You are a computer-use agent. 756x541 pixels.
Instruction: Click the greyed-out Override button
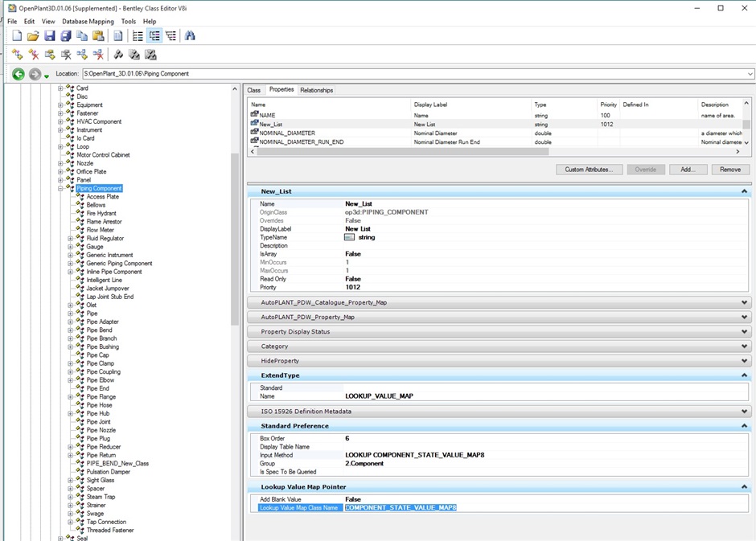(x=646, y=170)
